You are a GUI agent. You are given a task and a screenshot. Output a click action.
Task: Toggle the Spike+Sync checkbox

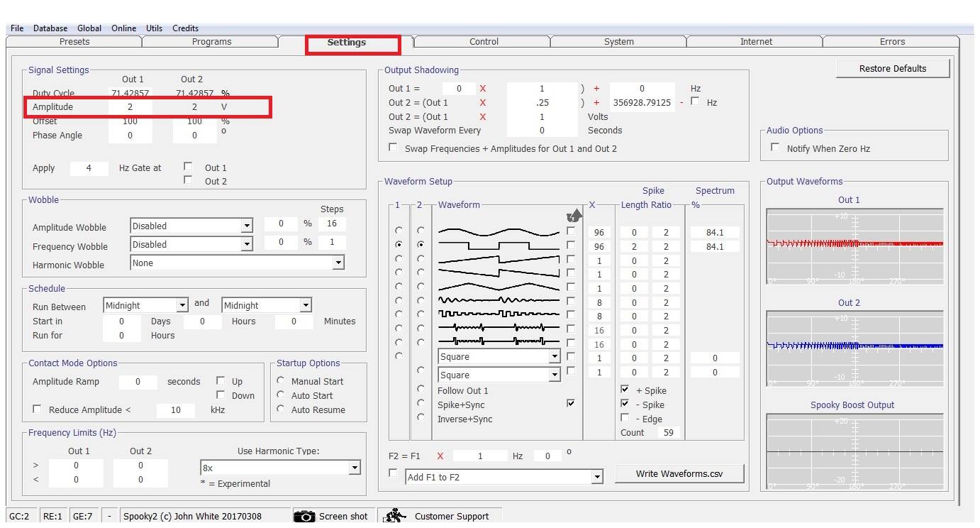coord(571,403)
